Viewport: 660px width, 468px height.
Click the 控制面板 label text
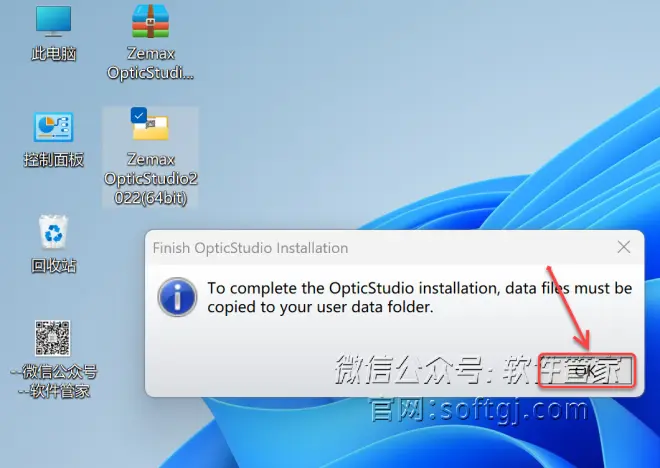(x=53, y=160)
